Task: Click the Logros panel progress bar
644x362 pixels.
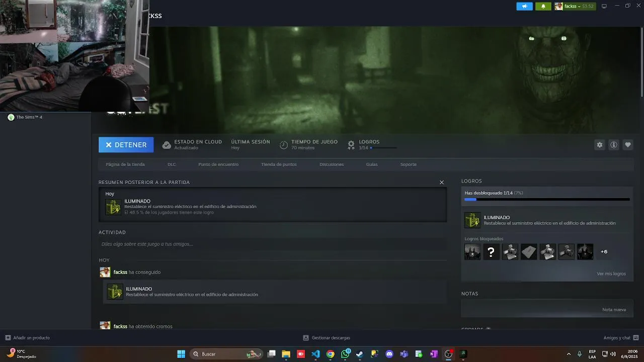Action: click(547, 200)
